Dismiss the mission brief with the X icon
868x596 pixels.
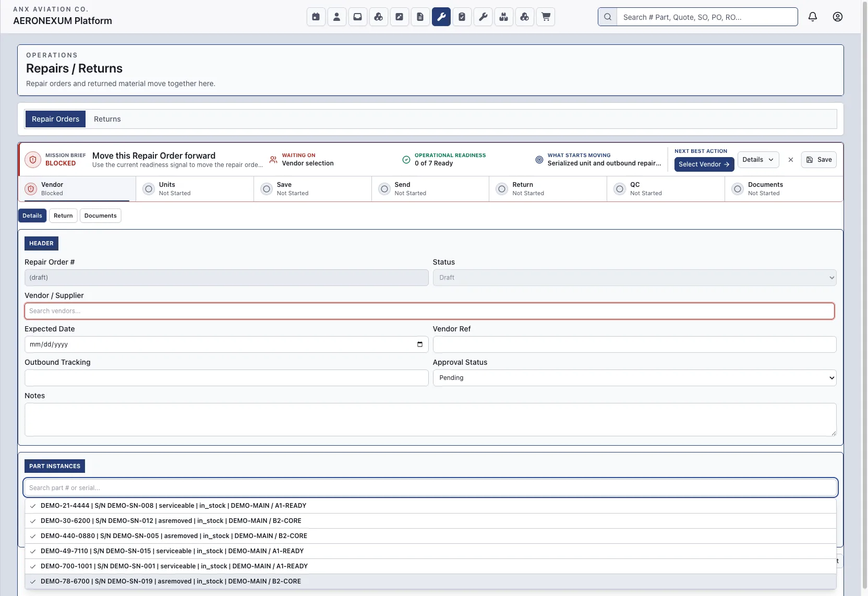tap(791, 160)
